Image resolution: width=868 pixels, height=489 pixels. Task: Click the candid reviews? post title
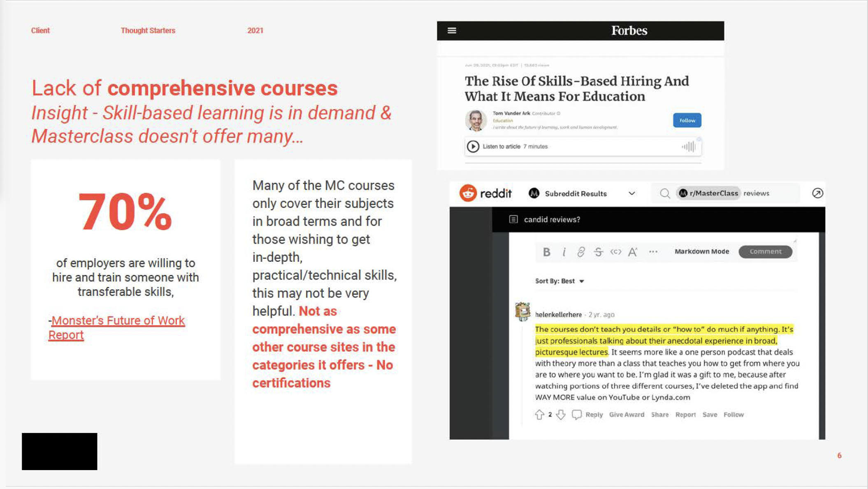(x=552, y=219)
